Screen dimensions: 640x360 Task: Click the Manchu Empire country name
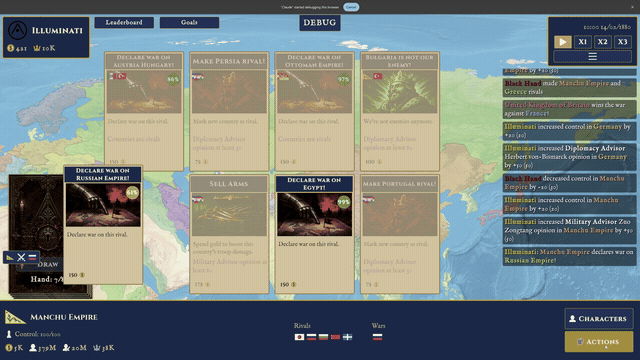point(64,317)
